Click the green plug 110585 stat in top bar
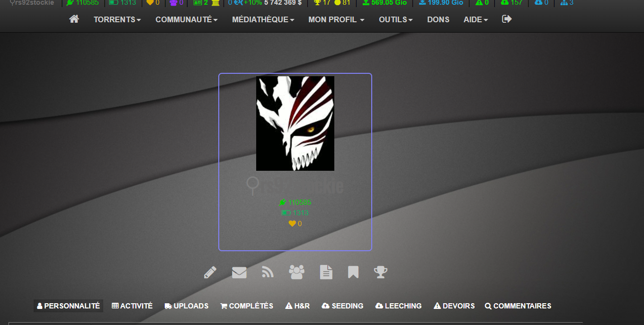 (x=82, y=3)
